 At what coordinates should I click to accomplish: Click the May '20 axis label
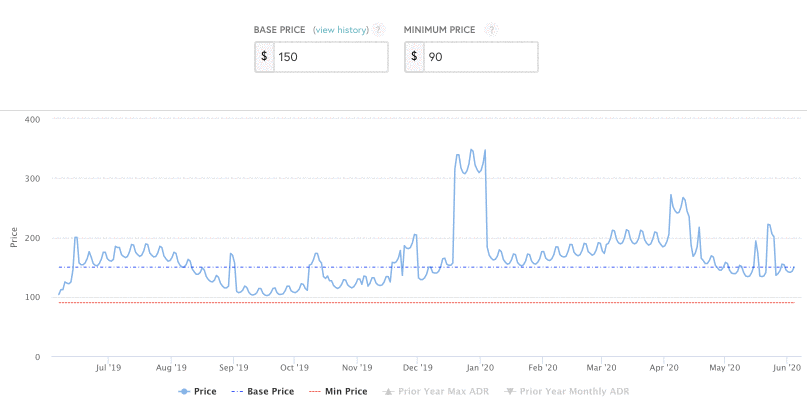pyautogui.click(x=725, y=368)
